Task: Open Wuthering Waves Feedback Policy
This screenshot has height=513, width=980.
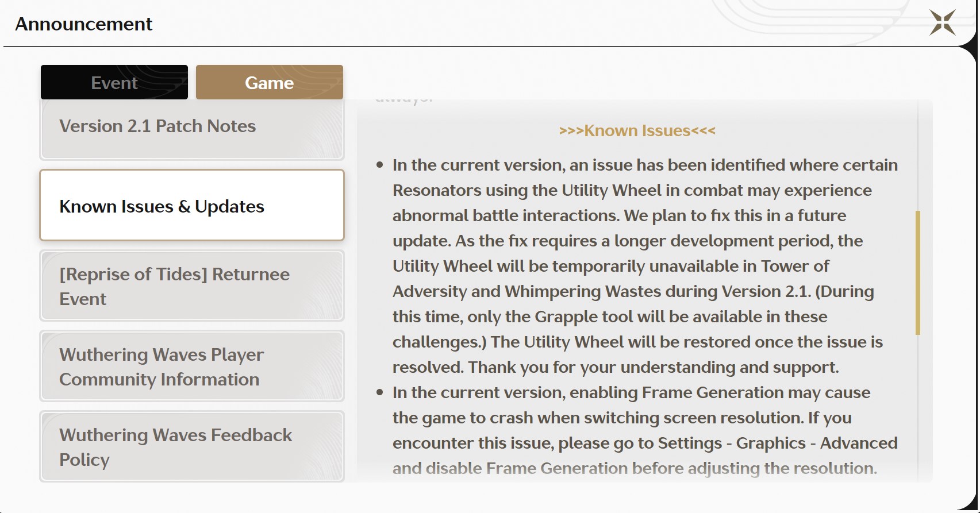Action: [x=192, y=446]
